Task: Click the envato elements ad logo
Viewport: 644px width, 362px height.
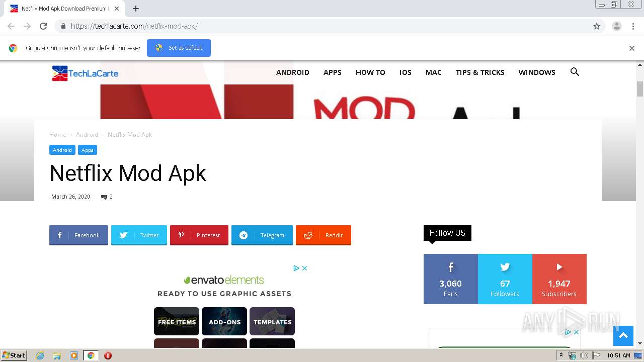Action: pyautogui.click(x=224, y=280)
